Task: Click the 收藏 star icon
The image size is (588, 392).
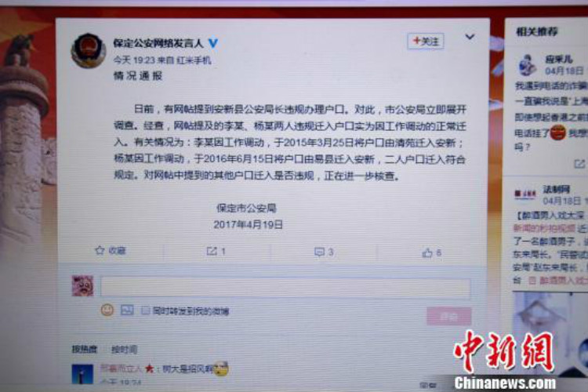Action: [x=100, y=250]
